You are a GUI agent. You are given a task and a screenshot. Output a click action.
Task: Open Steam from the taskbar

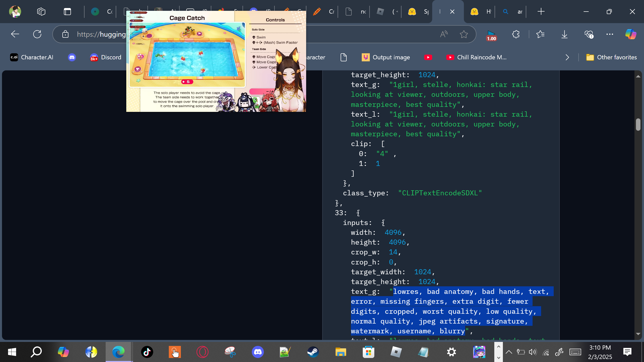point(313,352)
